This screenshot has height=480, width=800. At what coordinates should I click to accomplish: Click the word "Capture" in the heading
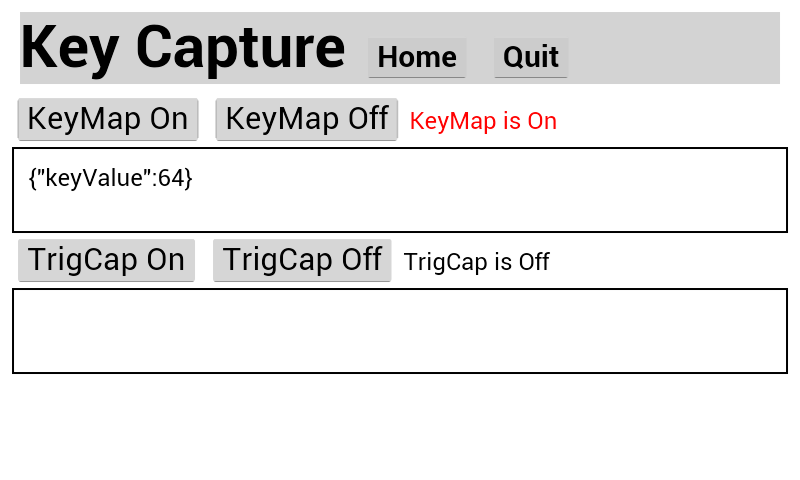coord(240,48)
